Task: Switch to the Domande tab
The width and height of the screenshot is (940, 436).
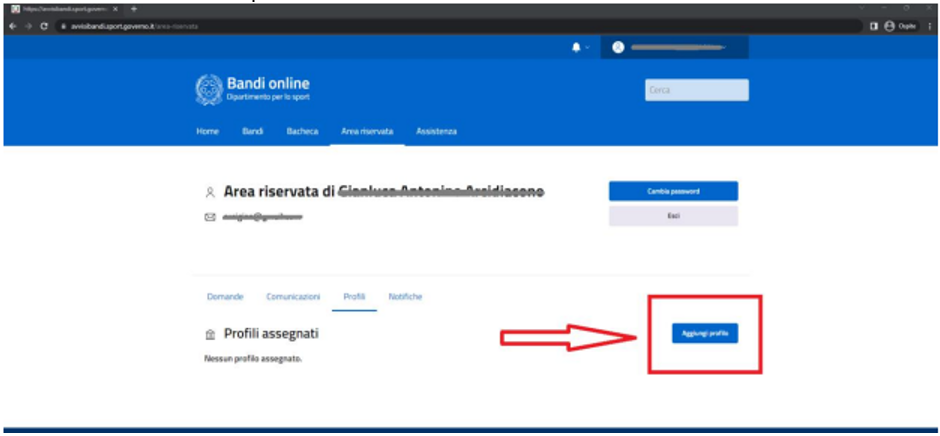Action: [x=225, y=297]
